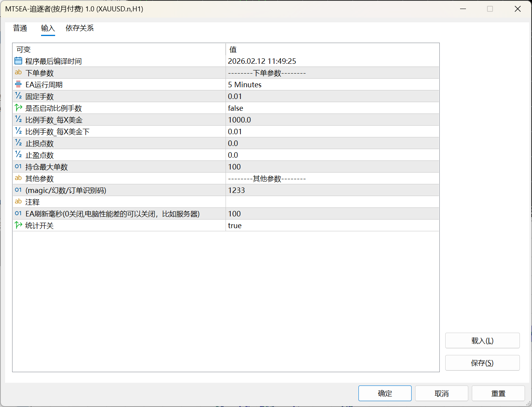Switch to the 普通 tab

pos(20,28)
